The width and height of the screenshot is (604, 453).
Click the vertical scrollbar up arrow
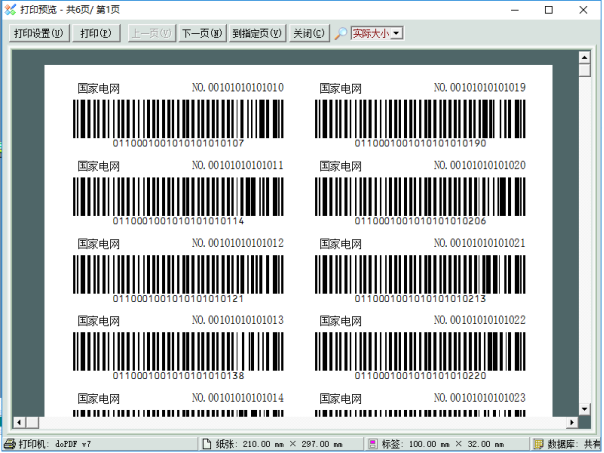584,57
